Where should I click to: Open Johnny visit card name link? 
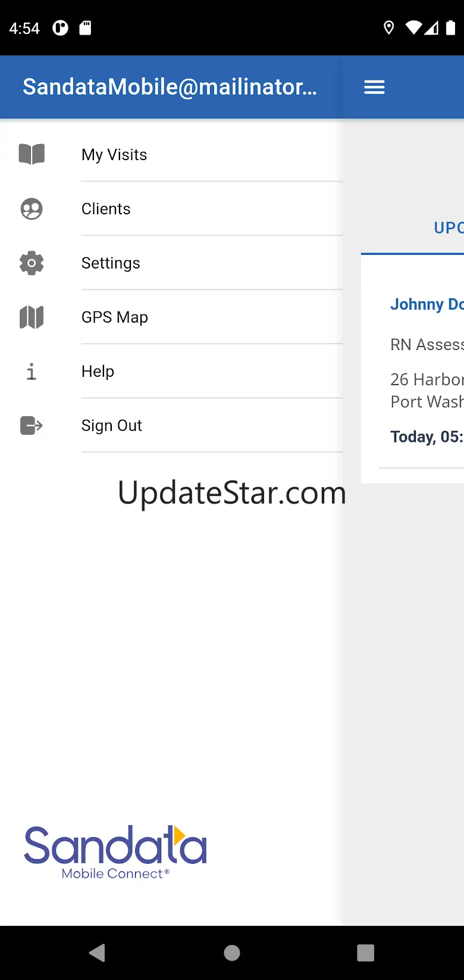[427, 304]
